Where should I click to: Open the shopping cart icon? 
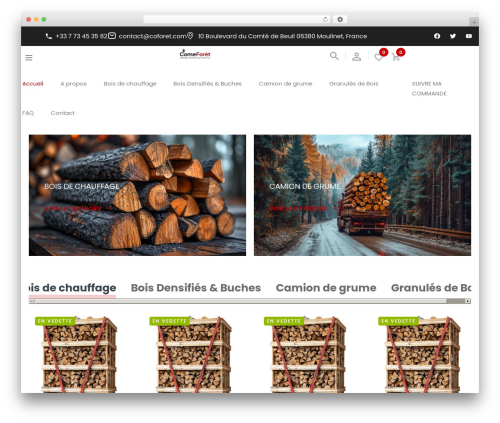[x=396, y=57]
